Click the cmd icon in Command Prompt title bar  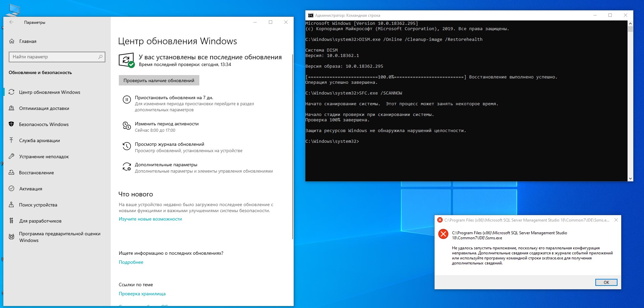(x=311, y=15)
